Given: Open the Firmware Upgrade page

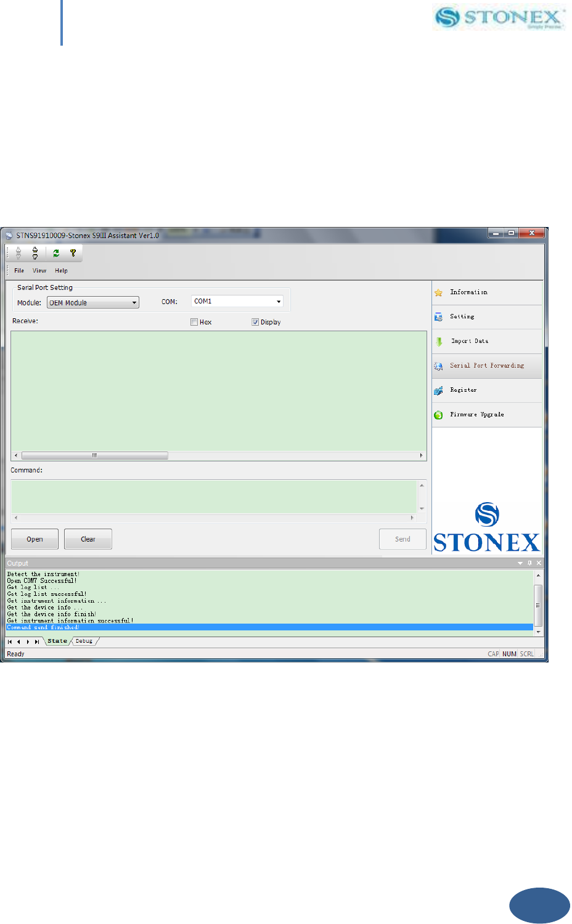Looking at the screenshot, I should 487,415.
